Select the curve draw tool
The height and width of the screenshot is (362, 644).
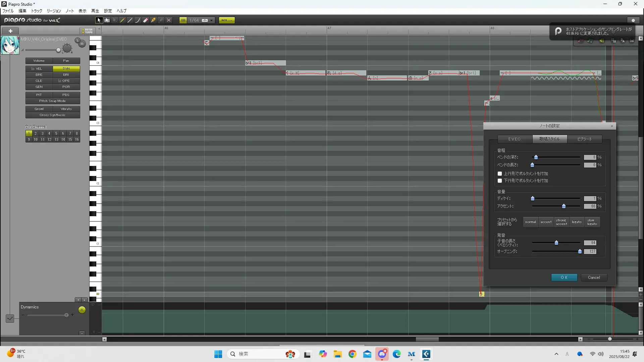pyautogui.click(x=138, y=20)
